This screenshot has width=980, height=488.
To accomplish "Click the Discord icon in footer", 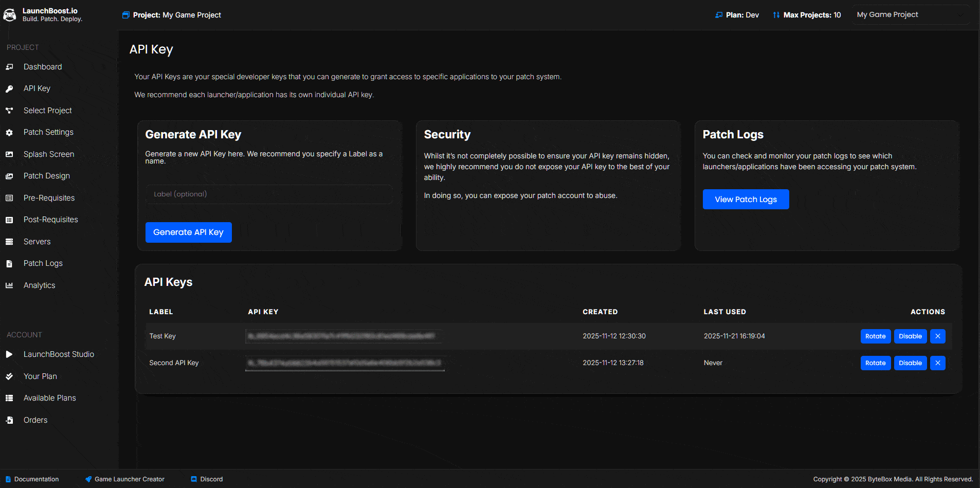I will pos(194,479).
